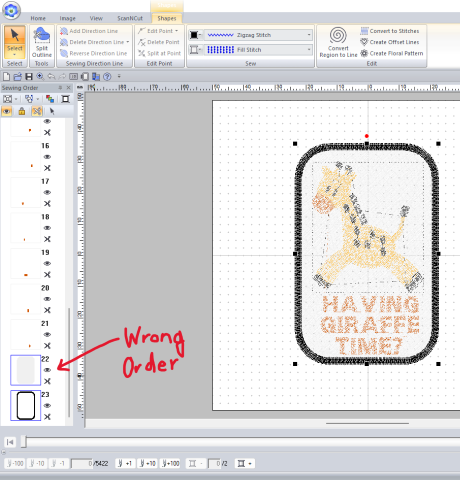Click the zoom magnifier icon
This screenshot has width=460, height=480.
(40, 77)
